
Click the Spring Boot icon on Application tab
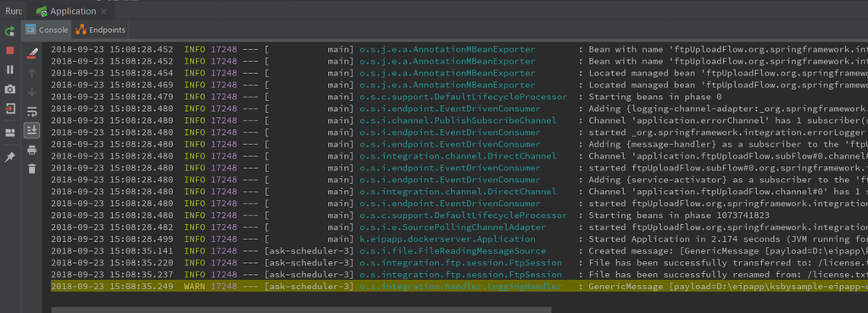[x=41, y=11]
